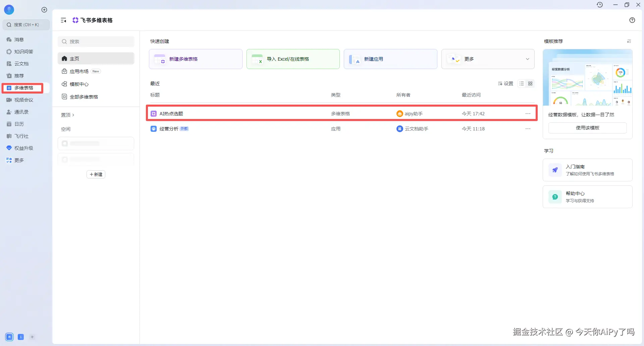Open the 入门指南 learning card
644x346 pixels.
coord(588,170)
